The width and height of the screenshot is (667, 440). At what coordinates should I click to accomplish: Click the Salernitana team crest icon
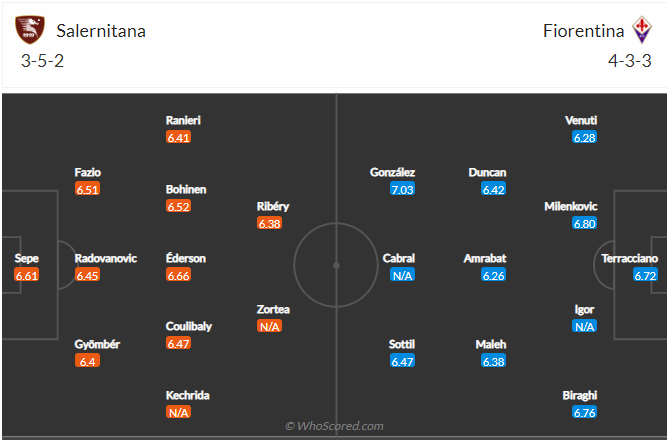(30, 30)
